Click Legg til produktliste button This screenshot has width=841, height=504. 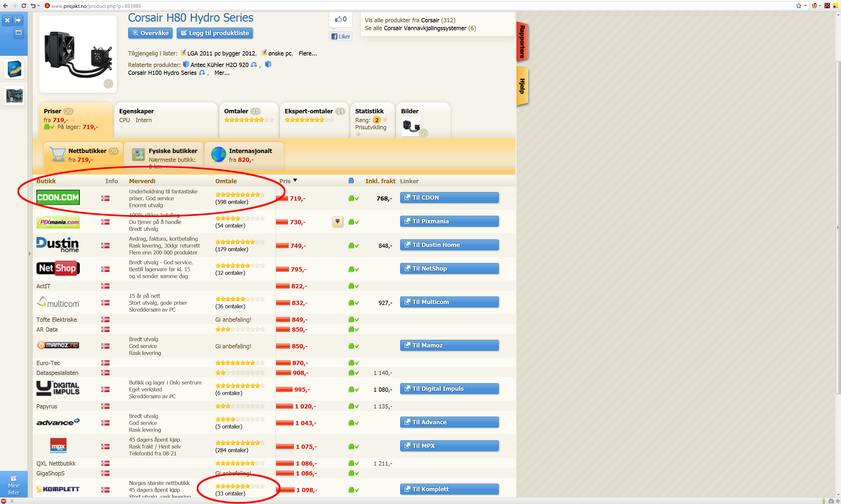(215, 33)
